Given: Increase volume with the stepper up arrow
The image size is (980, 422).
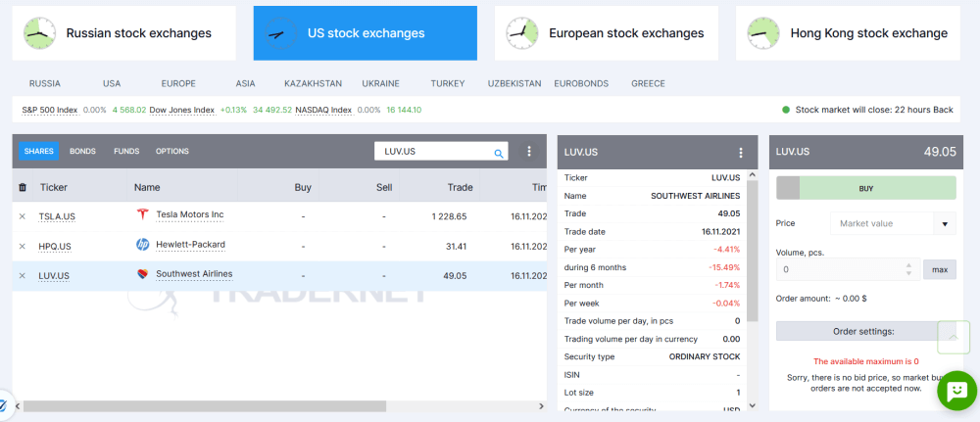Looking at the screenshot, I should (x=908, y=265).
